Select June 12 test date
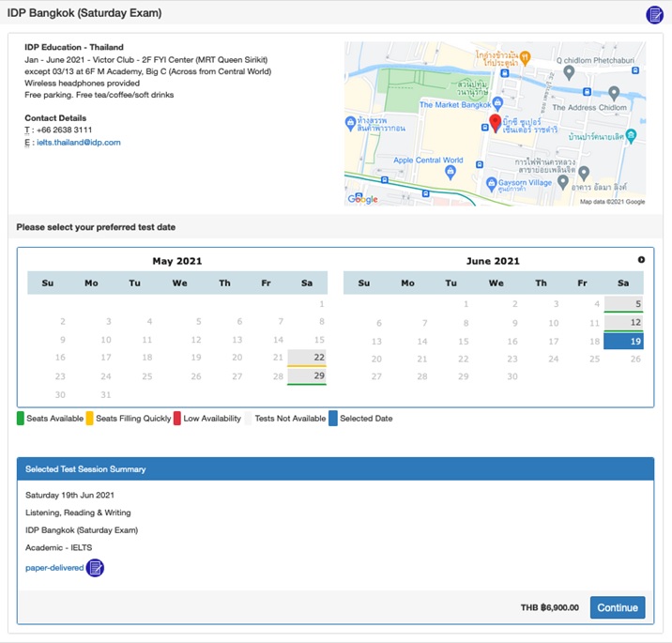This screenshot has height=643, width=672. 623,323
